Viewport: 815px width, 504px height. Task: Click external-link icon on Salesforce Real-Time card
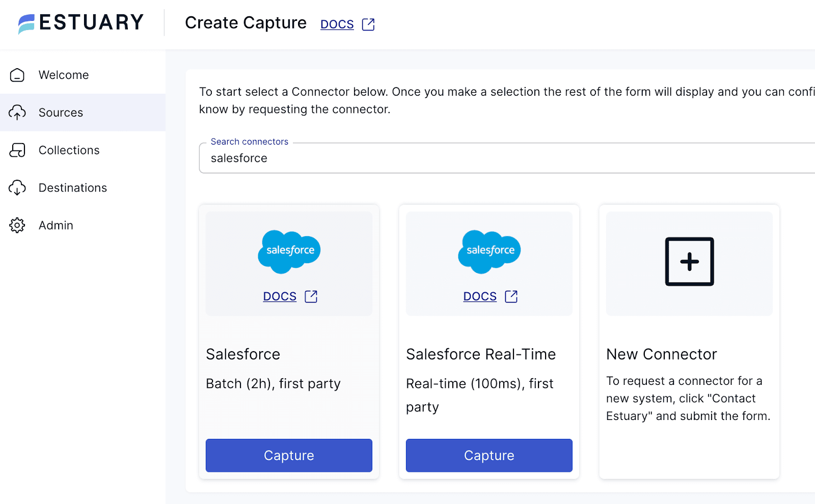coord(511,296)
